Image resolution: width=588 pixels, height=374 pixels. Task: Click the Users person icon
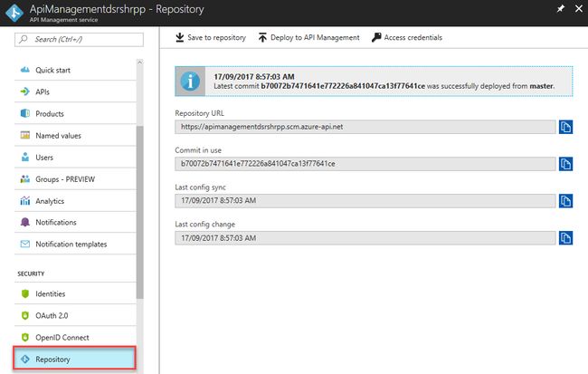(25, 157)
